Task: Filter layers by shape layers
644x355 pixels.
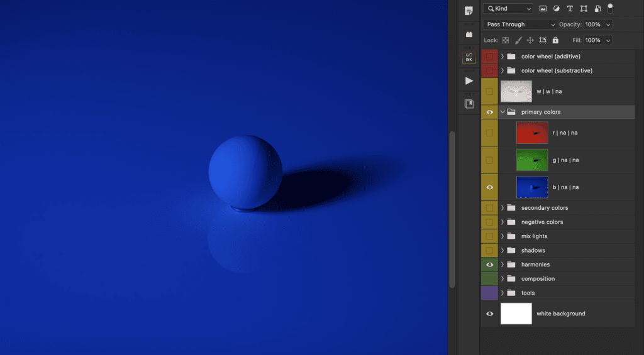Action: tap(584, 9)
